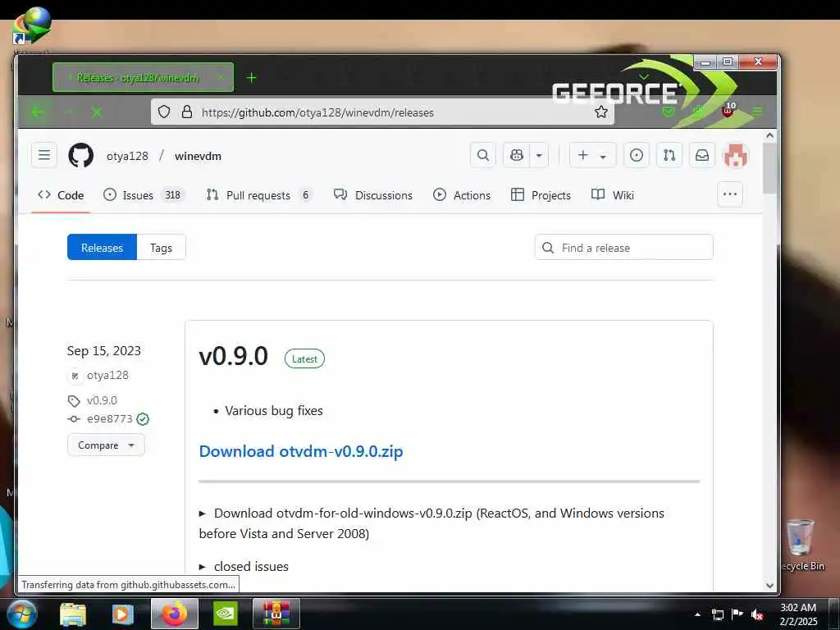
Task: Stop loading the page with X button
Action: [97, 112]
